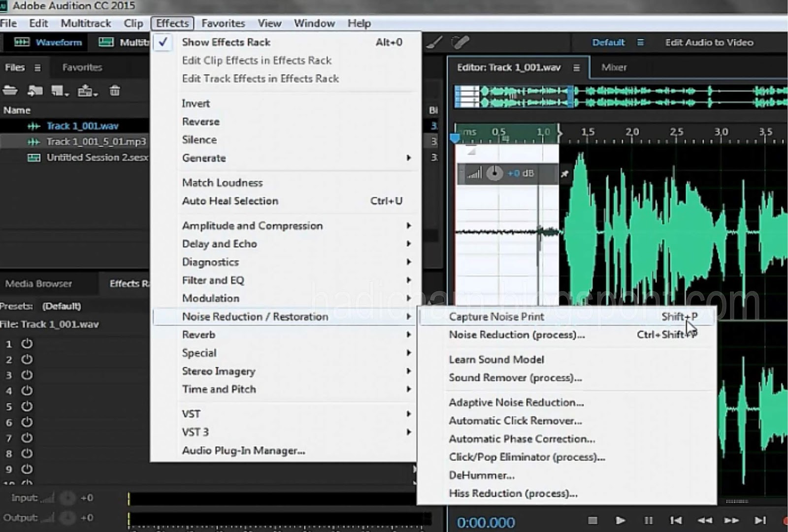Screen dimensions: 788x532
Task: Choose Capture Noise Print
Action: click(567, 316)
